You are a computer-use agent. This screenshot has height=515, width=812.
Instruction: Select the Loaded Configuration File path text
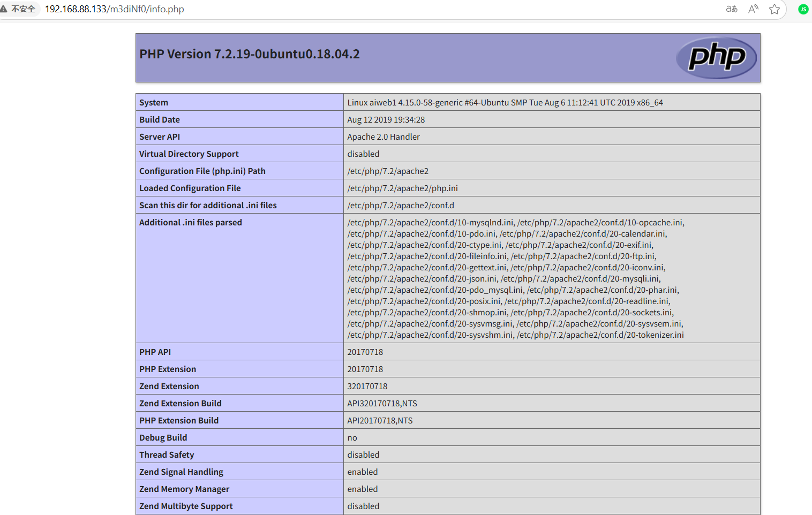[x=403, y=188]
